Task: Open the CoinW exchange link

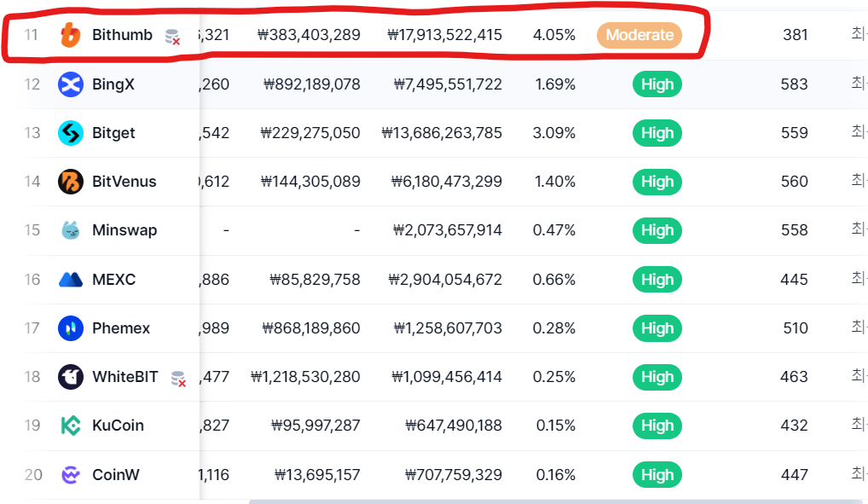Action: [116, 475]
